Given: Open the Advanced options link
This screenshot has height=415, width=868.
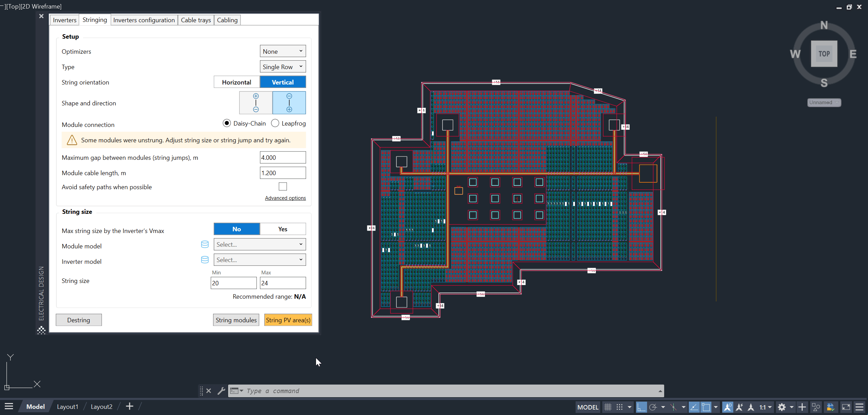Looking at the screenshot, I should pos(285,198).
